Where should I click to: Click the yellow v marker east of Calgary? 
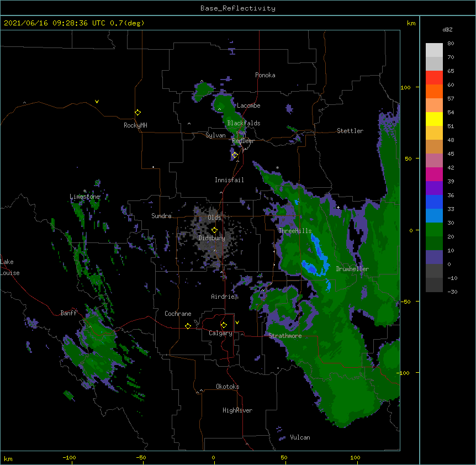237,323
